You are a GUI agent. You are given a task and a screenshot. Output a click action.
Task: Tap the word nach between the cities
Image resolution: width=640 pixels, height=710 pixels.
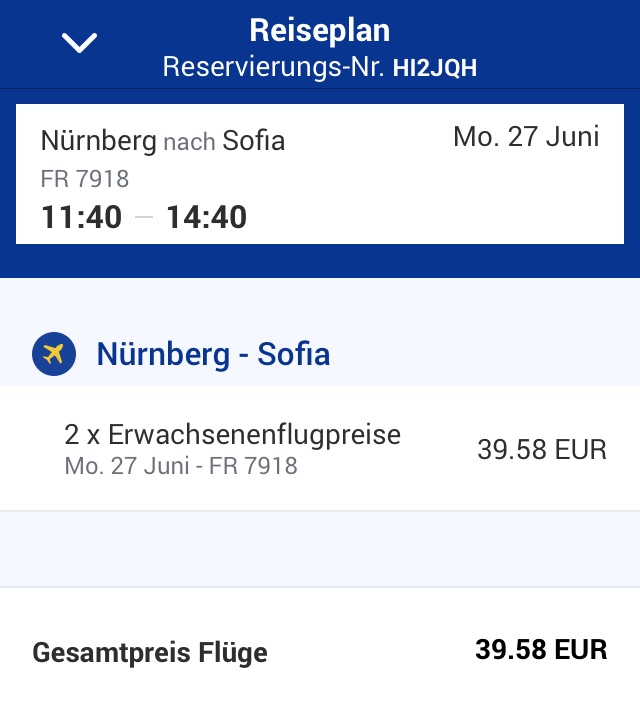[190, 142]
